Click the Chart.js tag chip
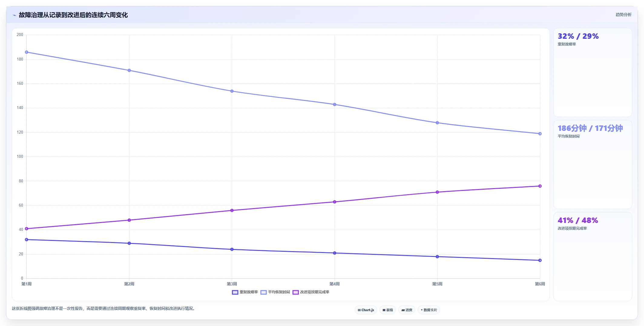The width and height of the screenshot is (644, 326). (366, 310)
